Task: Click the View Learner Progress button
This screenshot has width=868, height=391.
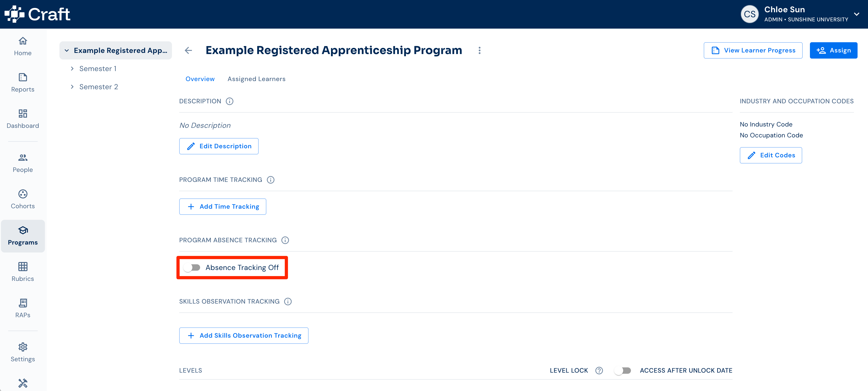Action: (x=753, y=51)
